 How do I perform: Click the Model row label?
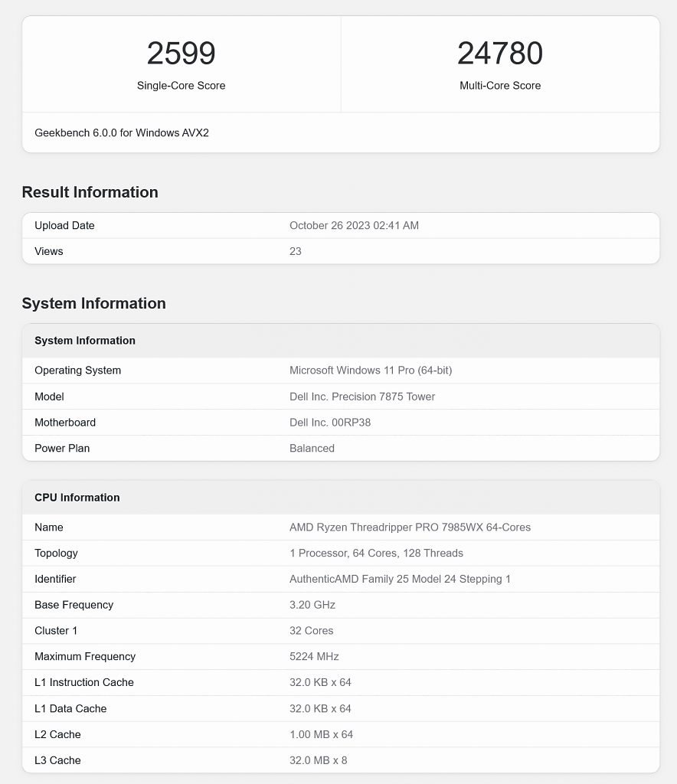pos(49,397)
